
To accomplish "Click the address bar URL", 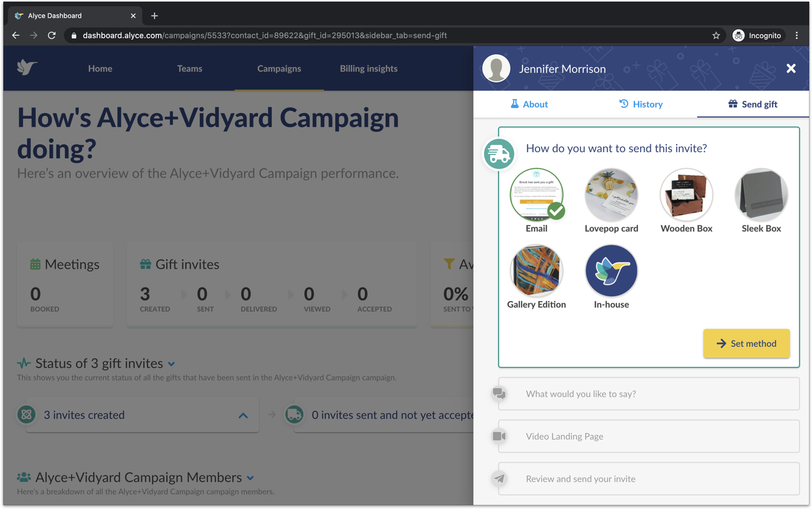I will point(265,35).
